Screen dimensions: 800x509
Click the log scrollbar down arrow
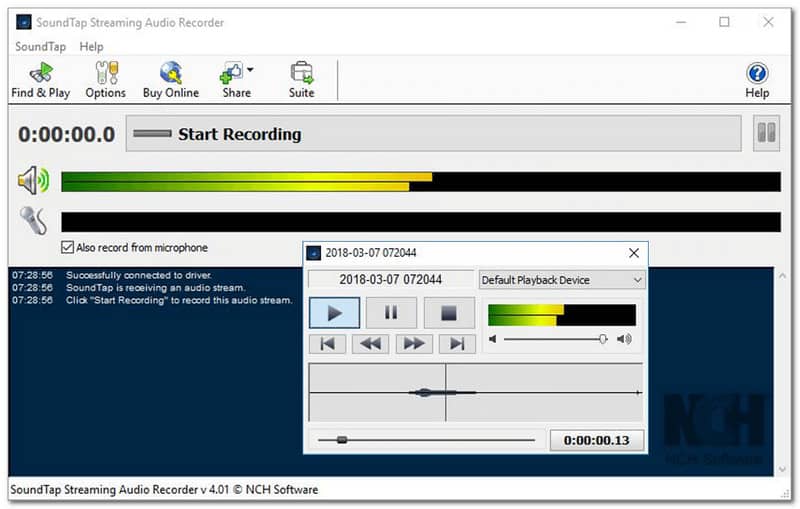click(x=782, y=469)
